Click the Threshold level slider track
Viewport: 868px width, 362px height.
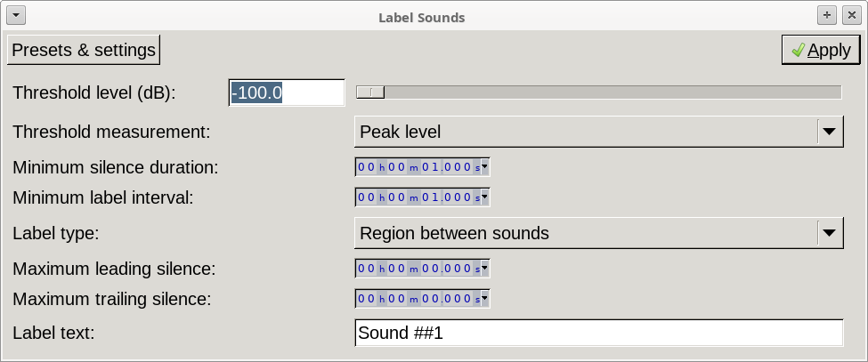pyautogui.click(x=599, y=93)
